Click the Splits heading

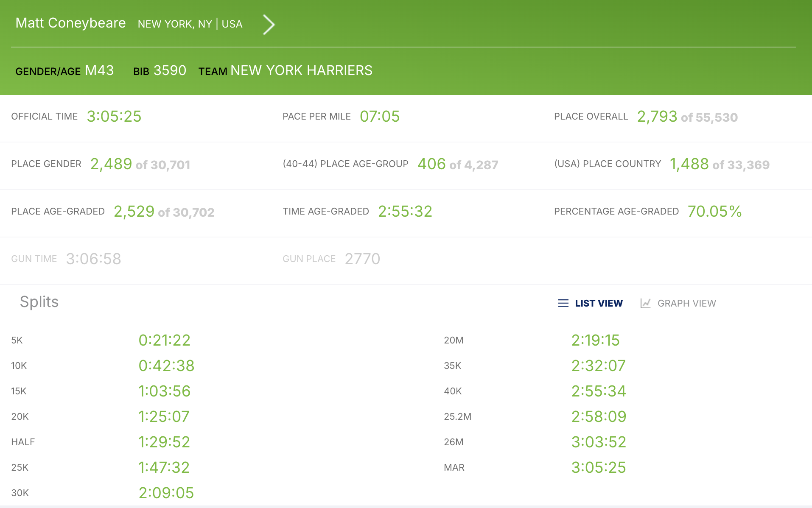click(x=39, y=302)
